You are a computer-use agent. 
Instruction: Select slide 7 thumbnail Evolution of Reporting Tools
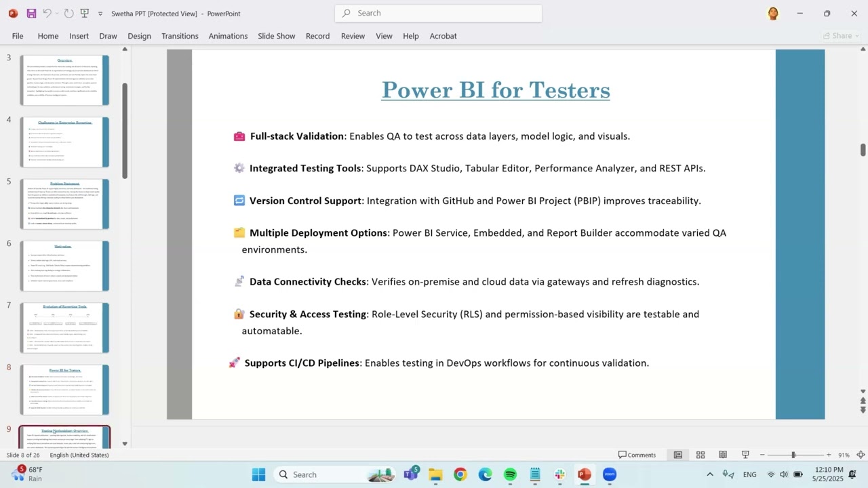(64, 328)
